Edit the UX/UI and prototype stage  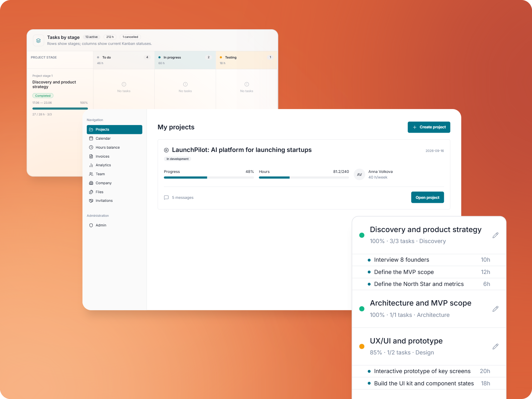[495, 346]
